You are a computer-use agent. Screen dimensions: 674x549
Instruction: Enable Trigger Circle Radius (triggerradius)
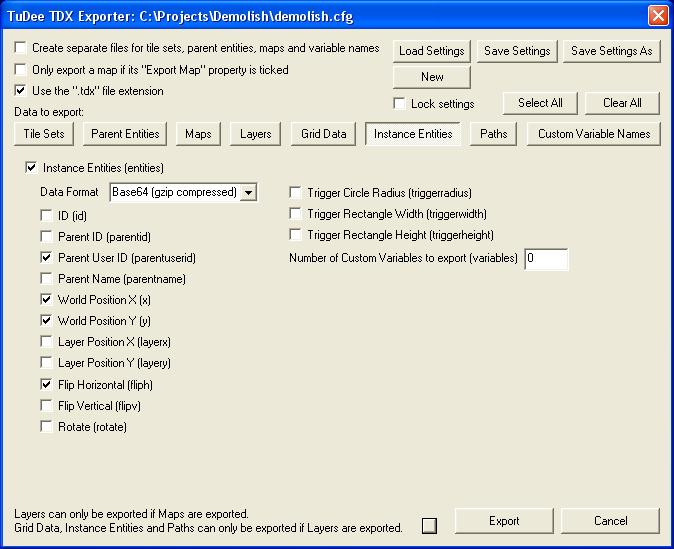click(x=295, y=192)
